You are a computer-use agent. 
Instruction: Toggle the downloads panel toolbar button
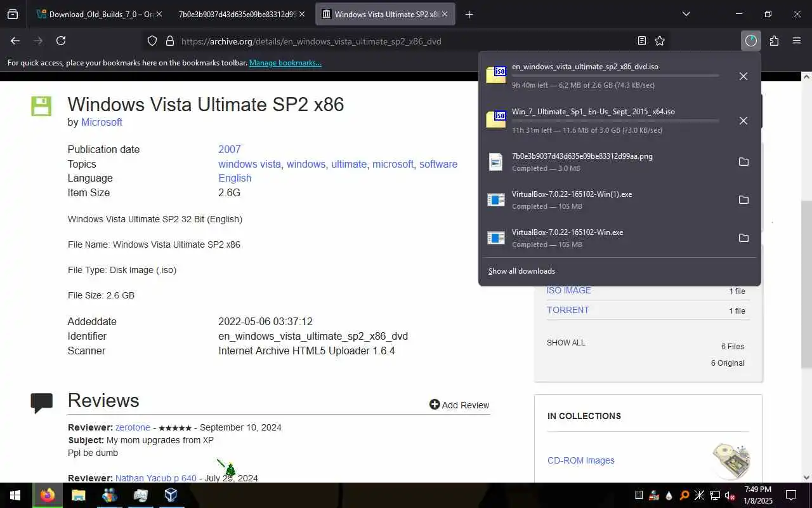(x=751, y=41)
